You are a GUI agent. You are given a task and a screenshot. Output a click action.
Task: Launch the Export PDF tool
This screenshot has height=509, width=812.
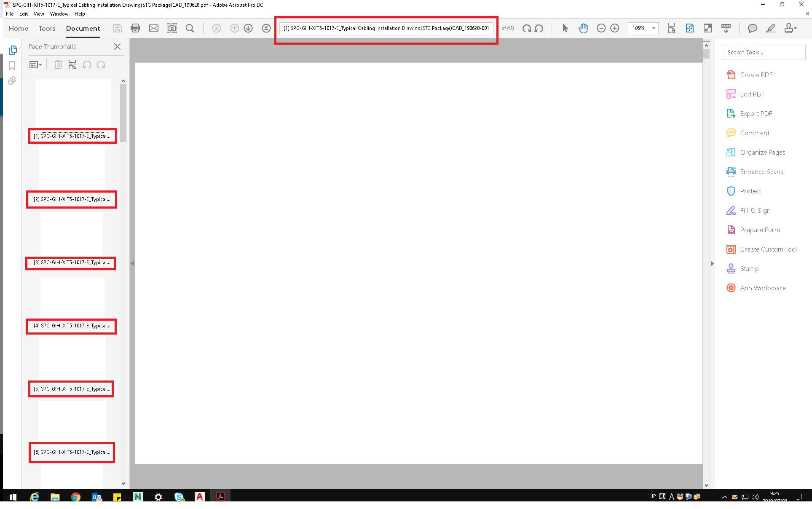756,114
